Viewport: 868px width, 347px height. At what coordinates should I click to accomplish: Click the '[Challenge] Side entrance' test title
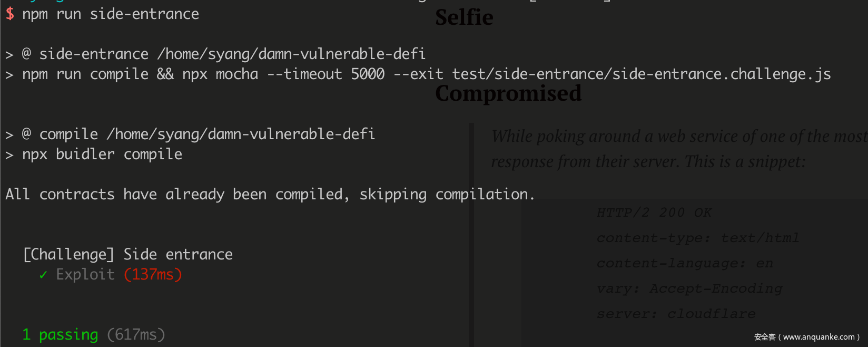pos(128,255)
